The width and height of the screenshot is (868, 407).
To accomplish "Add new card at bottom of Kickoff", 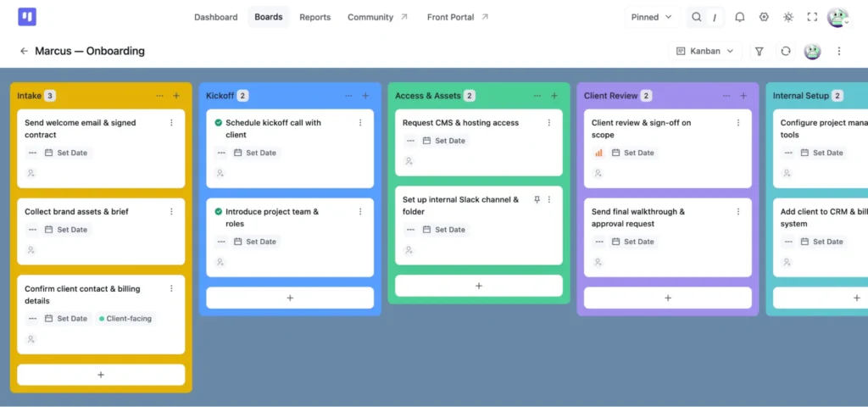I will click(x=290, y=298).
